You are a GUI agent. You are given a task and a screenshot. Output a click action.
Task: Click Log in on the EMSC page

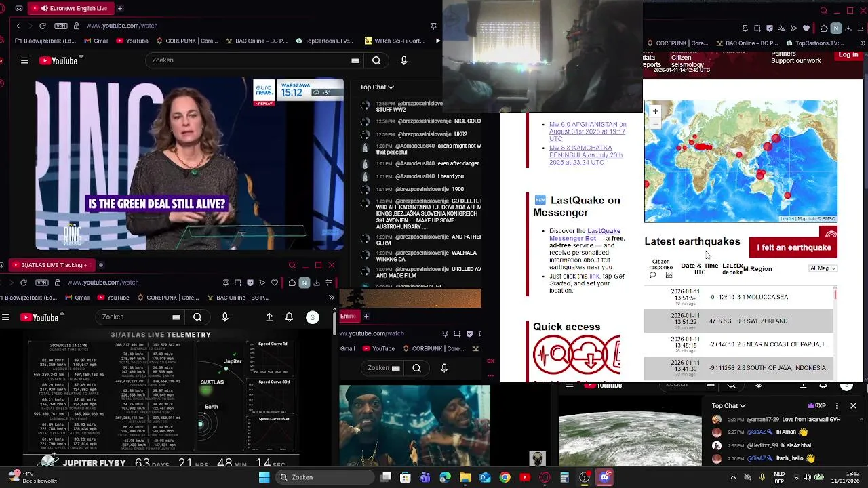point(848,55)
